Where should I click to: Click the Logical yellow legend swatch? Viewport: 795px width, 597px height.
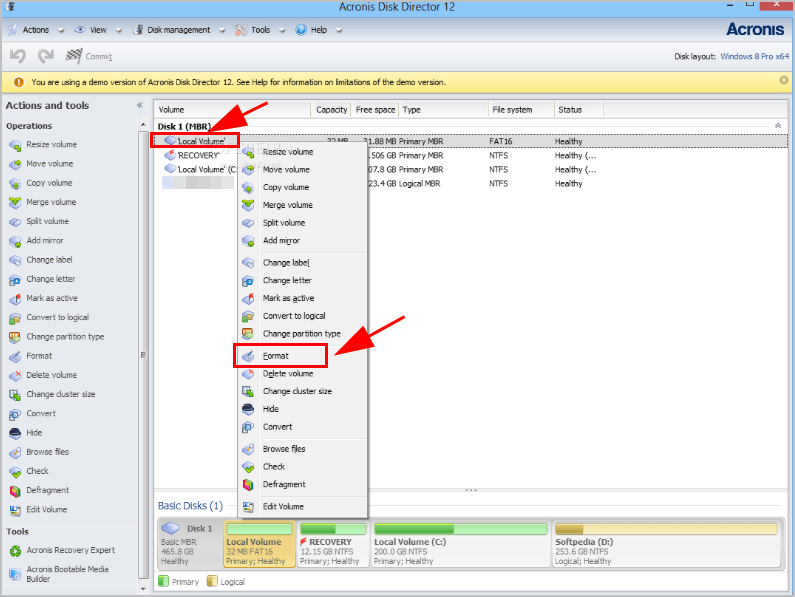[212, 582]
